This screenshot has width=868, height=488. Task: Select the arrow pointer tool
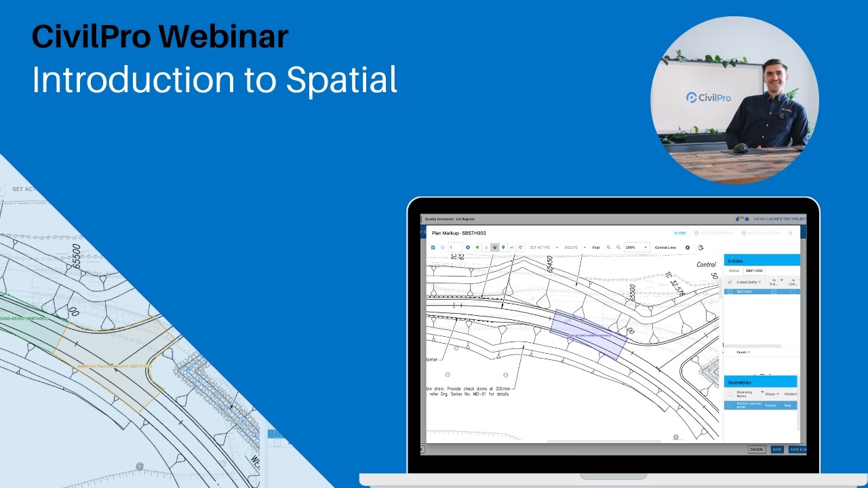(486, 247)
